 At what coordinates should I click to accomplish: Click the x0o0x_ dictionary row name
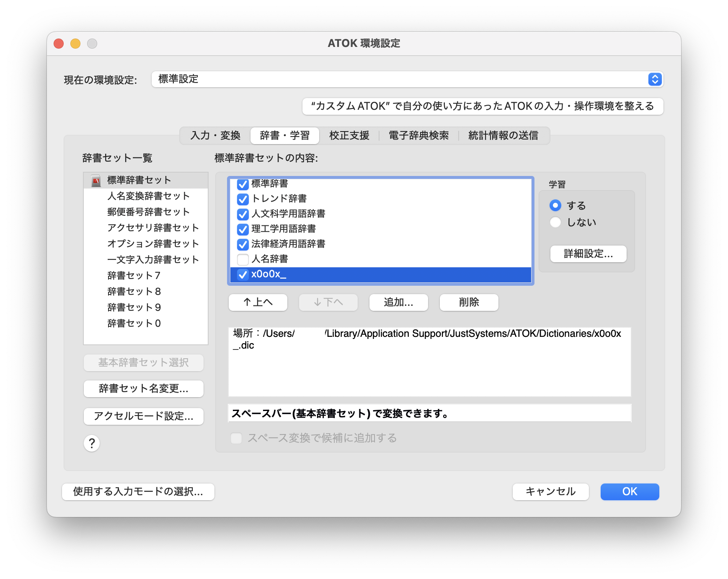click(x=268, y=274)
